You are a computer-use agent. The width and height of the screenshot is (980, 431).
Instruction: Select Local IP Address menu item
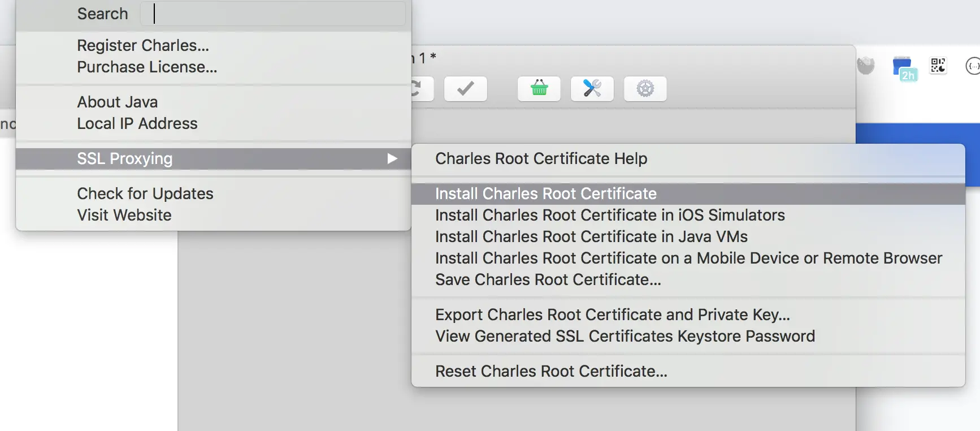[214, 123]
